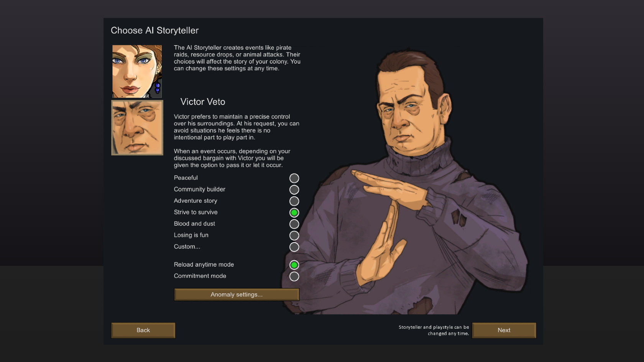Image resolution: width=644 pixels, height=362 pixels.
Task: Continue with the Next button
Action: [x=504, y=330]
